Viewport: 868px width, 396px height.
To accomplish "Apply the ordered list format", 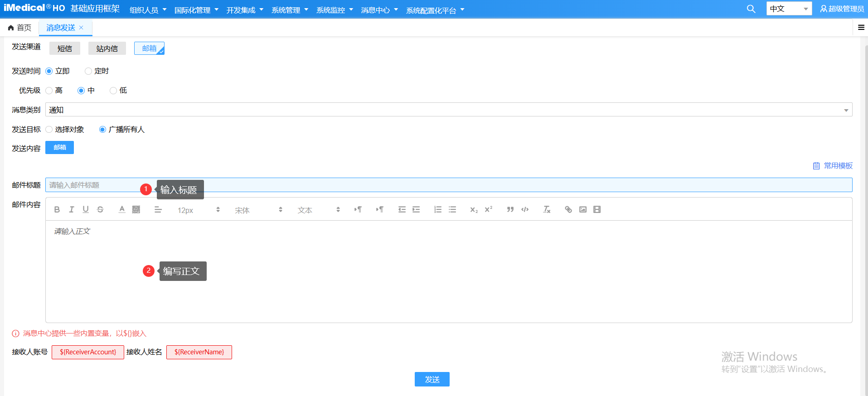I will click(437, 209).
